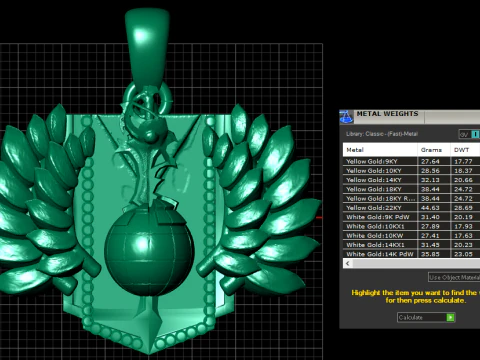The height and width of the screenshot is (360, 480).
Task: Click the 27.89 grams value
Action: tap(430, 226)
